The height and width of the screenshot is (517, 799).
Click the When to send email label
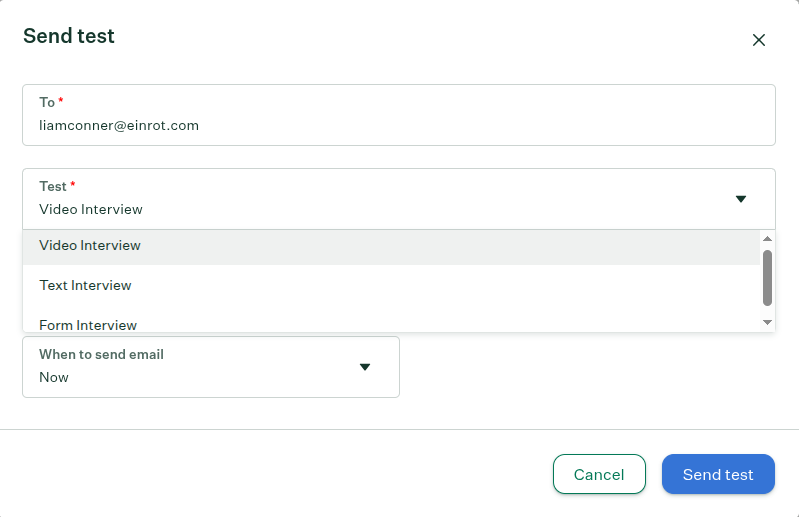pyautogui.click(x=101, y=354)
